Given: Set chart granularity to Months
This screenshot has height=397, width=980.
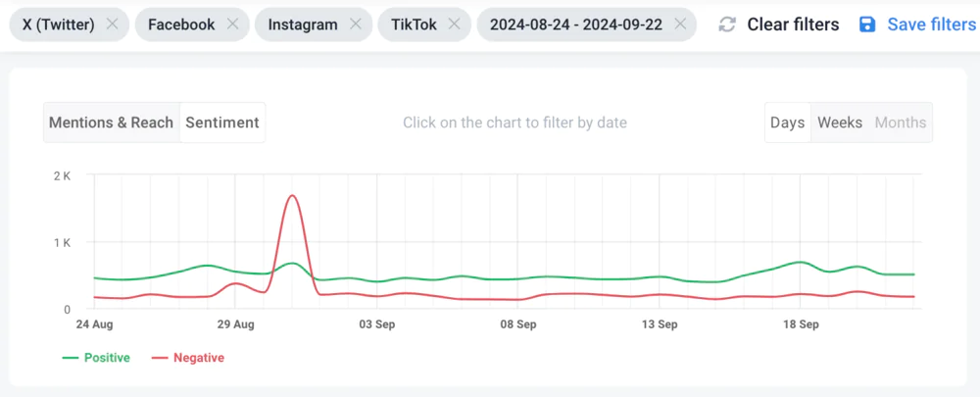Looking at the screenshot, I should point(901,123).
